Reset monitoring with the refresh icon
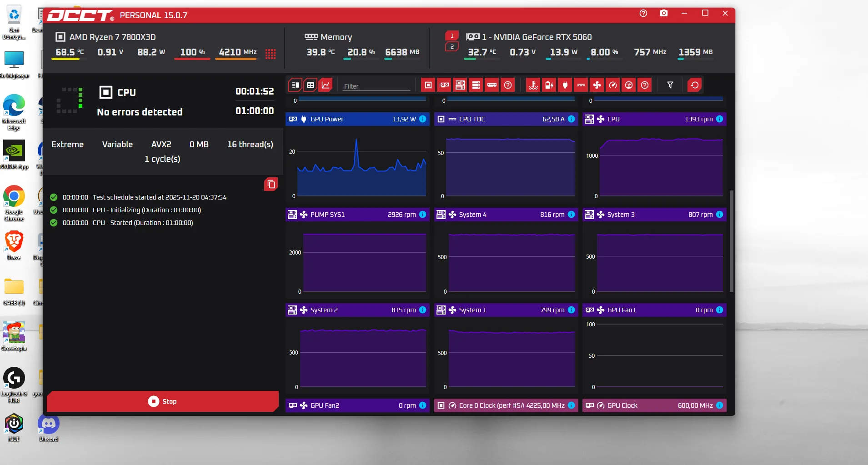This screenshot has width=868, height=465. point(695,85)
